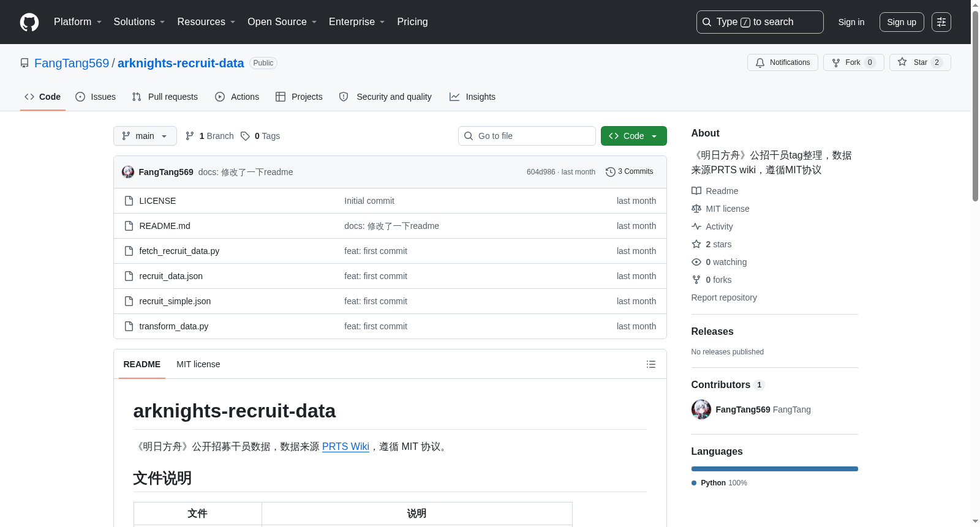
Task: Open GitHub home via Octocat logo
Action: (29, 22)
